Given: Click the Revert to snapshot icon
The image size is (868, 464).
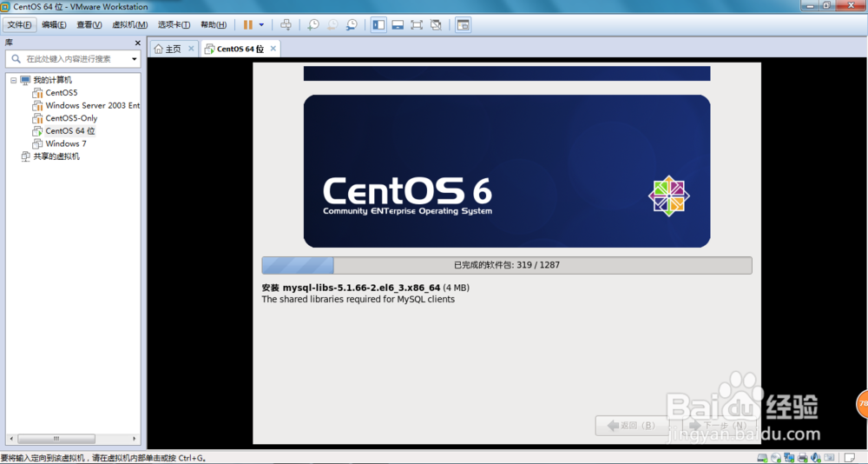Looking at the screenshot, I should click(332, 25).
